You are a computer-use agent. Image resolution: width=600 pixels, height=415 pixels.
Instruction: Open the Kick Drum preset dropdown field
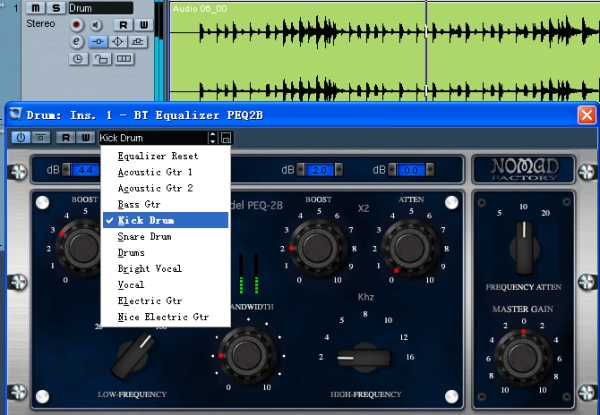(153, 138)
